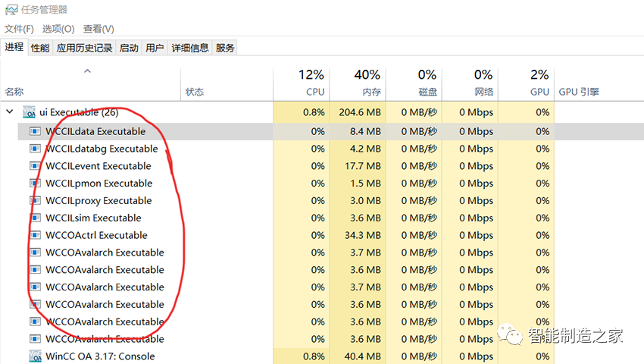The image size is (644, 364).
Task: Click WinCC OA Console's 0.8% CPU value
Action: click(314, 356)
